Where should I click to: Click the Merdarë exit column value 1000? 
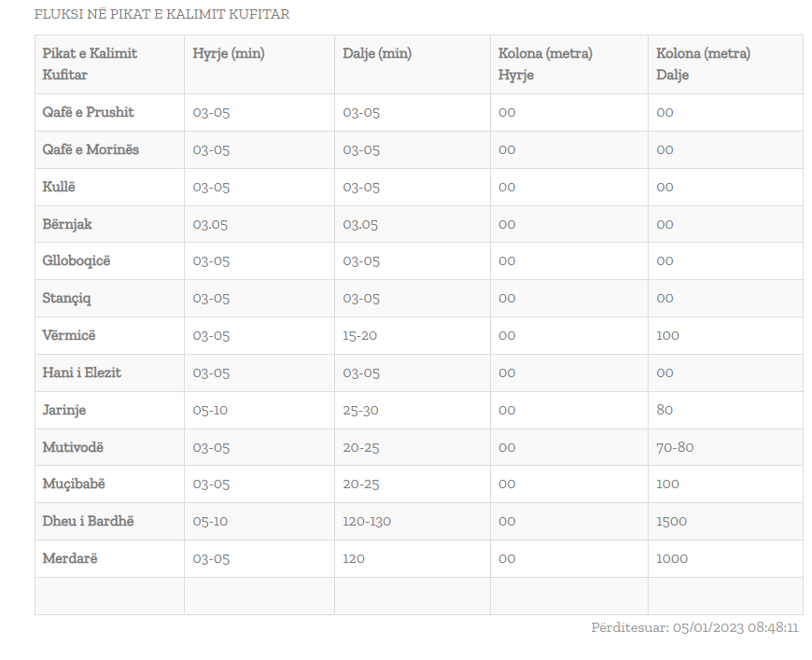click(672, 558)
